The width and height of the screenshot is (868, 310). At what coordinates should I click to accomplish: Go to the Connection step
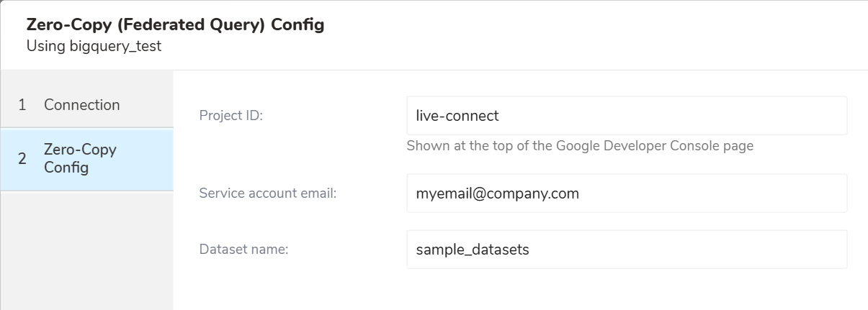[x=86, y=105]
